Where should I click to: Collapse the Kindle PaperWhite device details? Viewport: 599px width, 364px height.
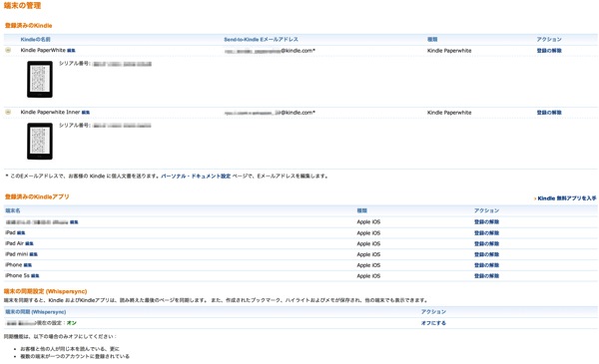(8, 50)
